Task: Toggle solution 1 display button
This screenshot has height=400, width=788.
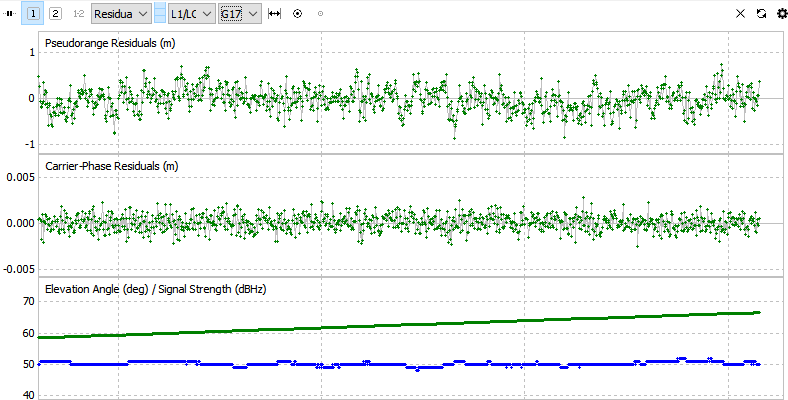Action: (x=33, y=14)
